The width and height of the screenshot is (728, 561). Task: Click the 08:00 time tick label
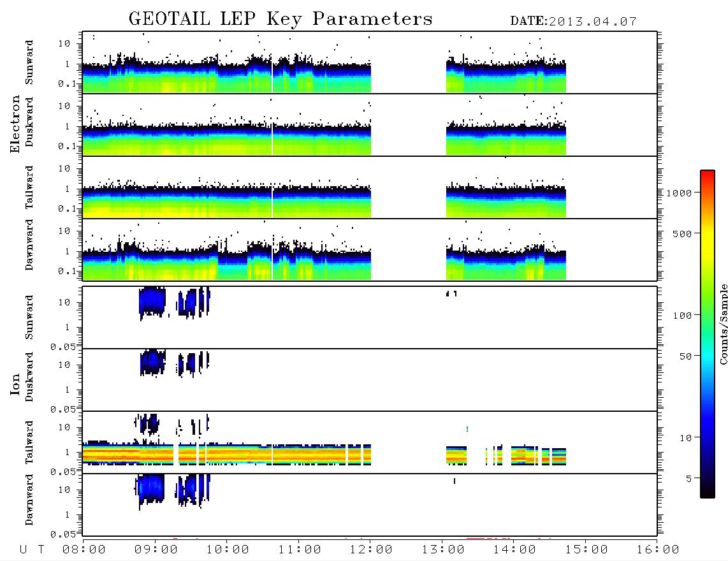point(84,550)
